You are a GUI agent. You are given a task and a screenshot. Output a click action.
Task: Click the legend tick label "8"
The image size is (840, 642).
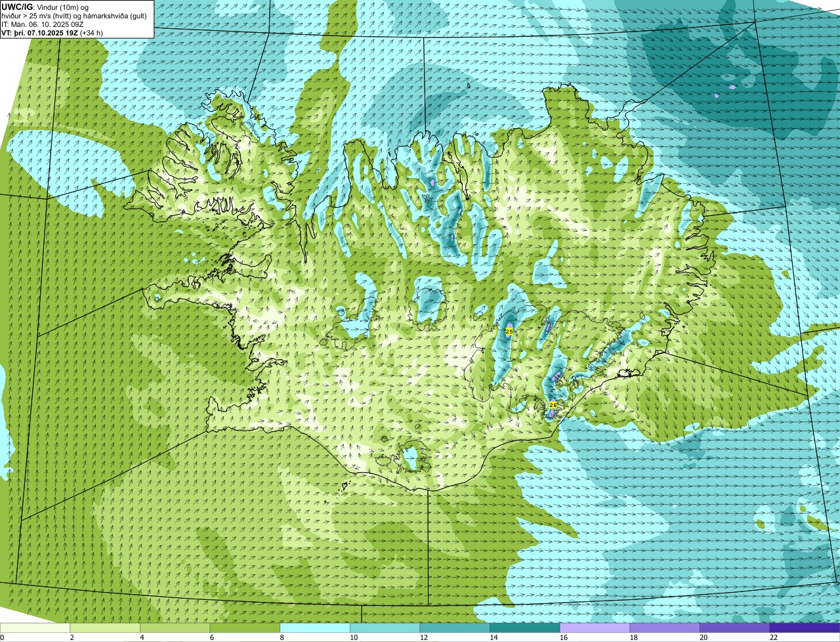tap(282, 637)
